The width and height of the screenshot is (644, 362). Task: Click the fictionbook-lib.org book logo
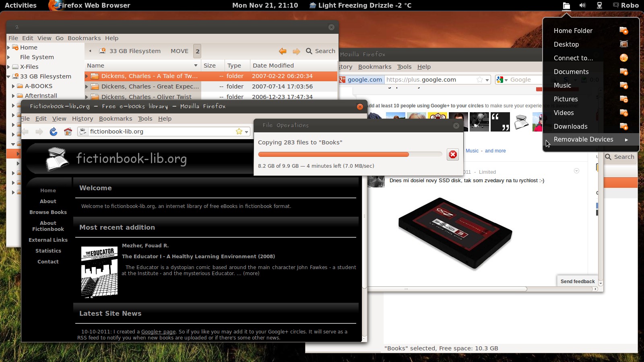pos(57,159)
